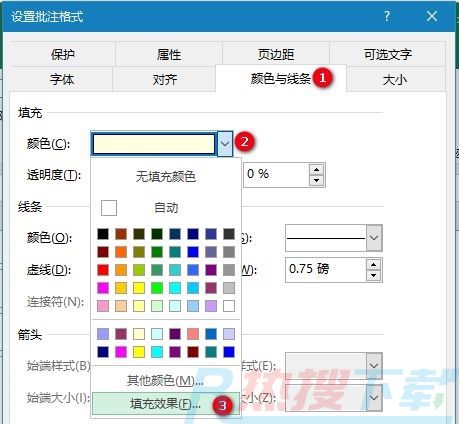
Task: Decrease line weight with down arrow
Action: click(373, 276)
